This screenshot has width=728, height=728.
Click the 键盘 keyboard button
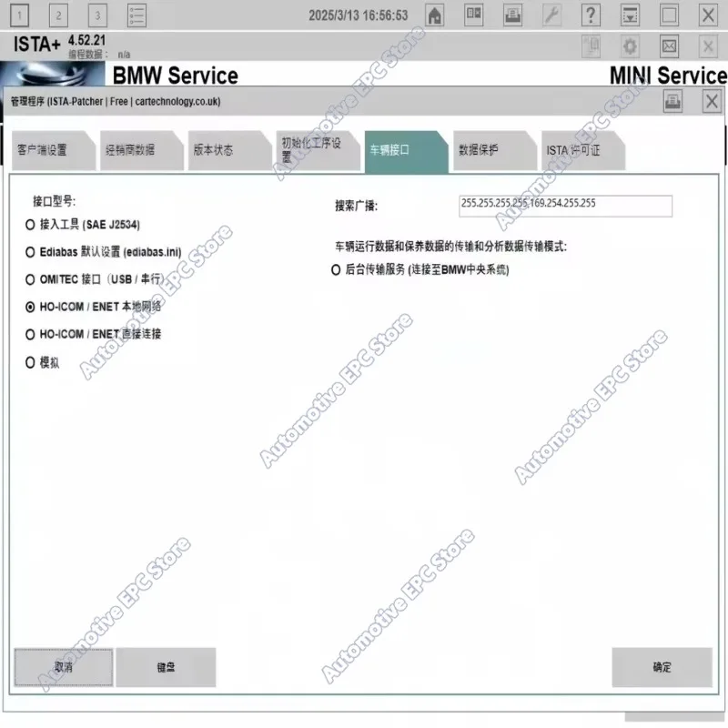[166, 667]
